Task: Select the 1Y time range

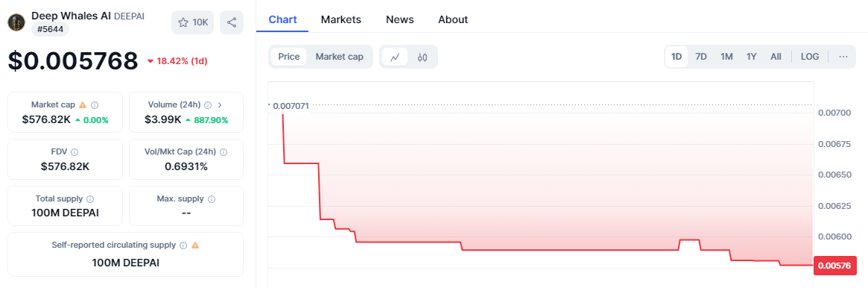Action: [x=751, y=57]
